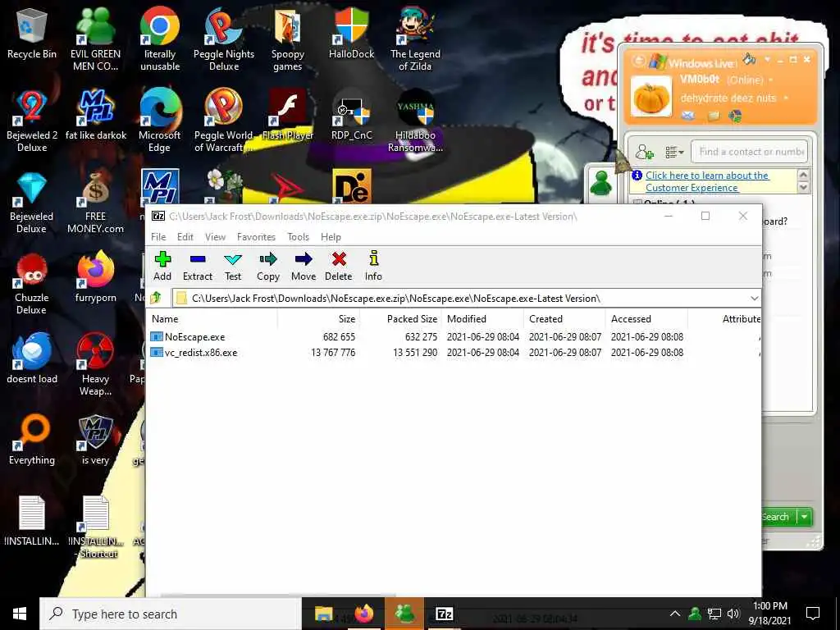Open the Help menu in 7-Zip

pos(331,237)
